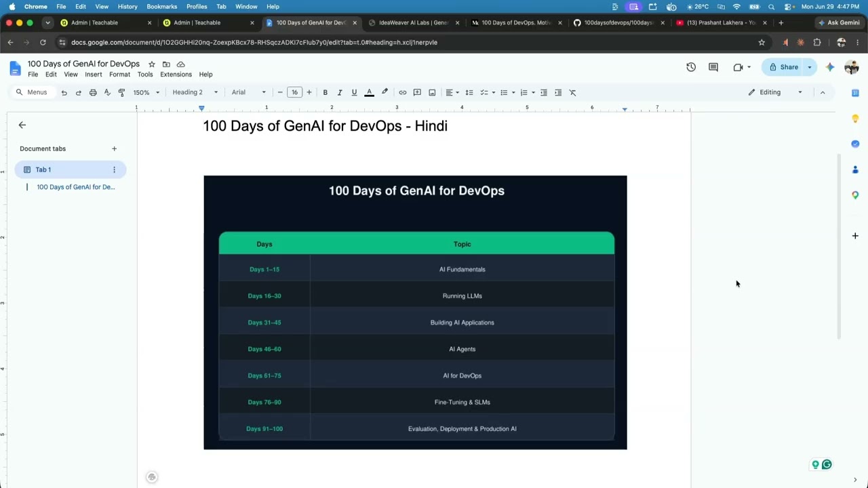Screen dimensions: 868x488
Task: Insert image from toolbar
Action: [x=432, y=92]
